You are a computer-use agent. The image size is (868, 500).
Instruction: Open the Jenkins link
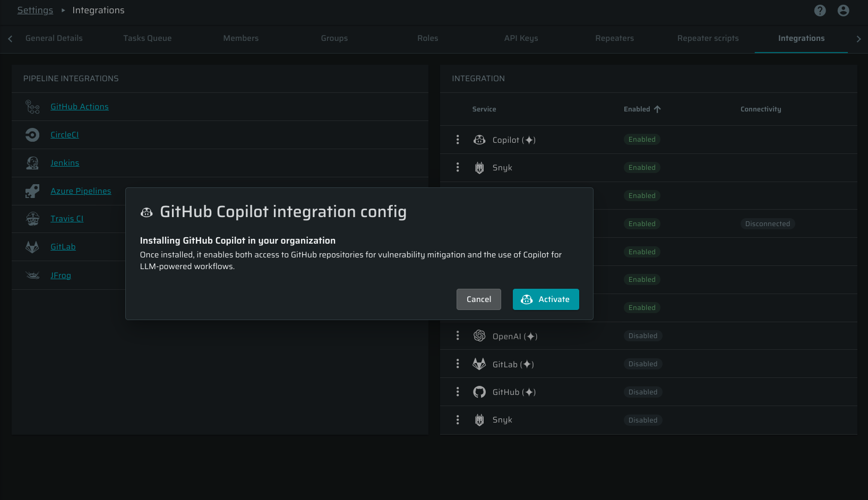click(65, 163)
